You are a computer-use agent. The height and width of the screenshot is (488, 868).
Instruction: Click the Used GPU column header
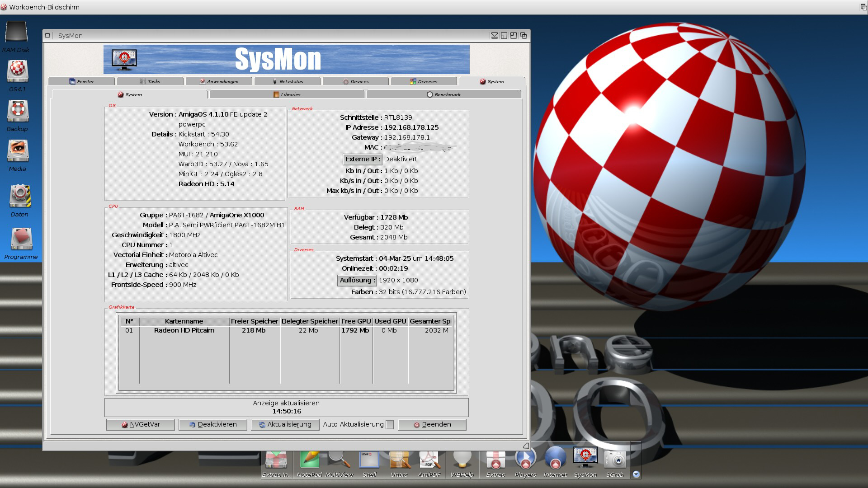click(x=390, y=321)
